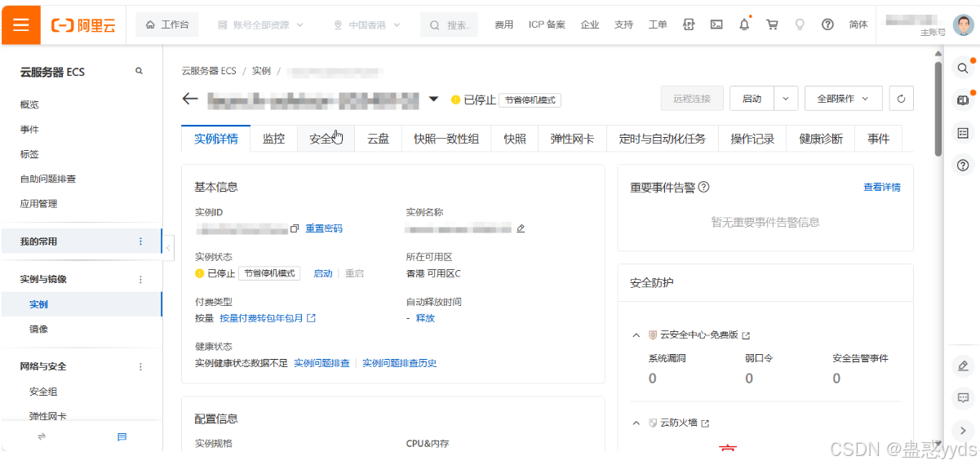Open 网络与安全 more options dots

tap(140, 366)
